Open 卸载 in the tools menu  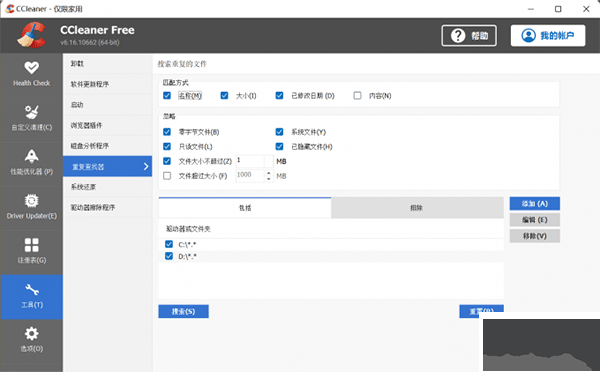108,64
